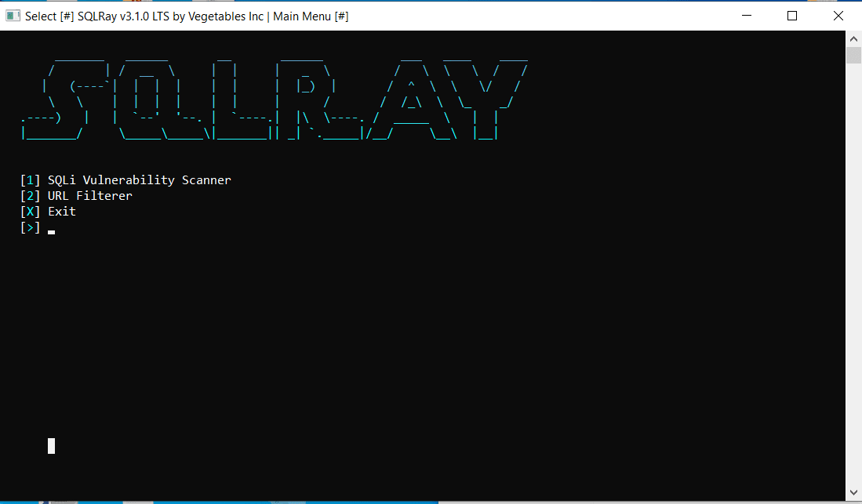Click the [>] input prompt line
Screen dimensions: 862x504
point(31,227)
